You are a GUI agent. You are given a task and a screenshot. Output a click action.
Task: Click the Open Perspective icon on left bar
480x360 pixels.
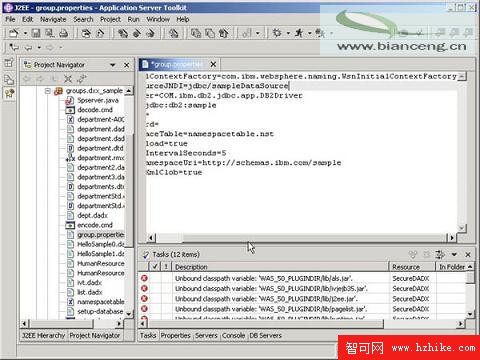[x=9, y=63]
